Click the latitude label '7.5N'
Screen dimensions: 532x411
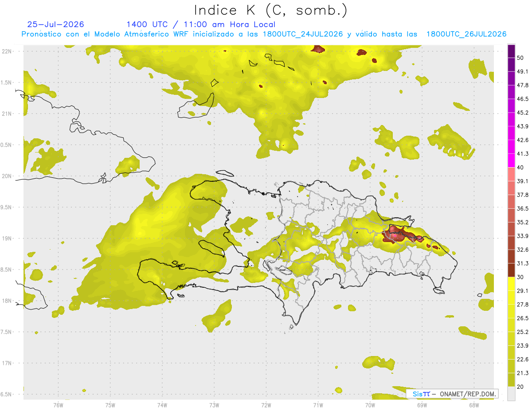[7, 332]
